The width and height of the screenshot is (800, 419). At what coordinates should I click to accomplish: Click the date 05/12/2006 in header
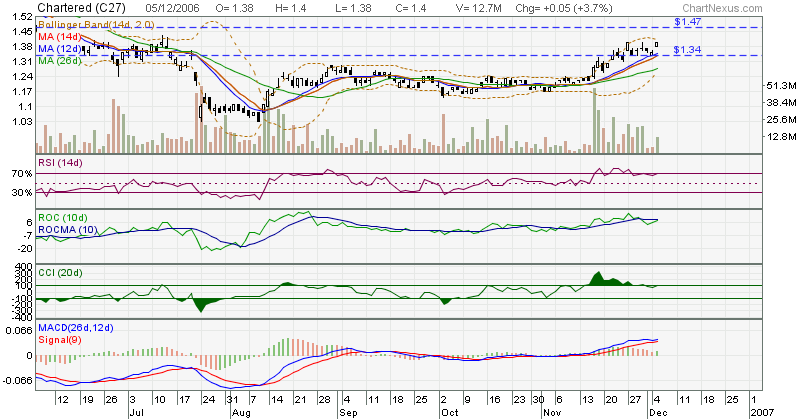[172, 8]
